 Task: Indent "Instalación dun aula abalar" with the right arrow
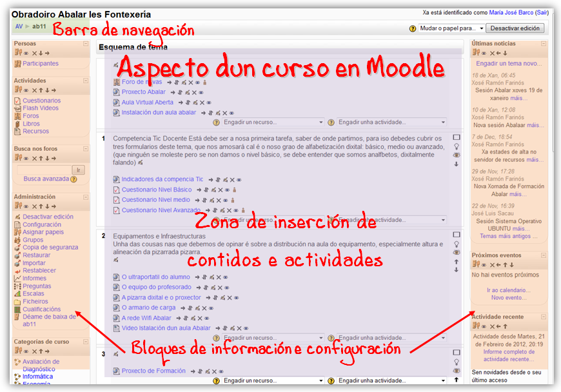coord(204,112)
